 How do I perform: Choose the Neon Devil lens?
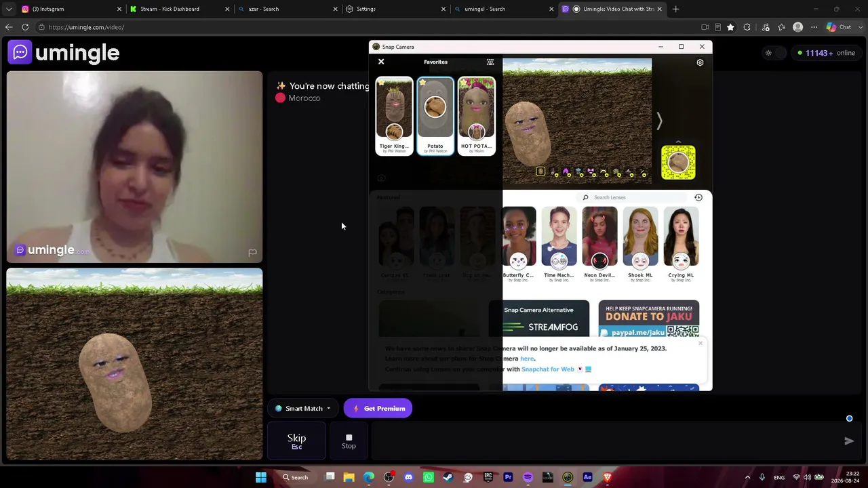(x=599, y=244)
